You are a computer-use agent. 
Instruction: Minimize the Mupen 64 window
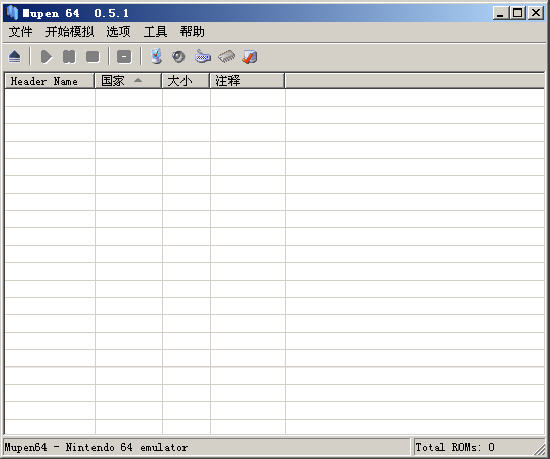click(500, 13)
